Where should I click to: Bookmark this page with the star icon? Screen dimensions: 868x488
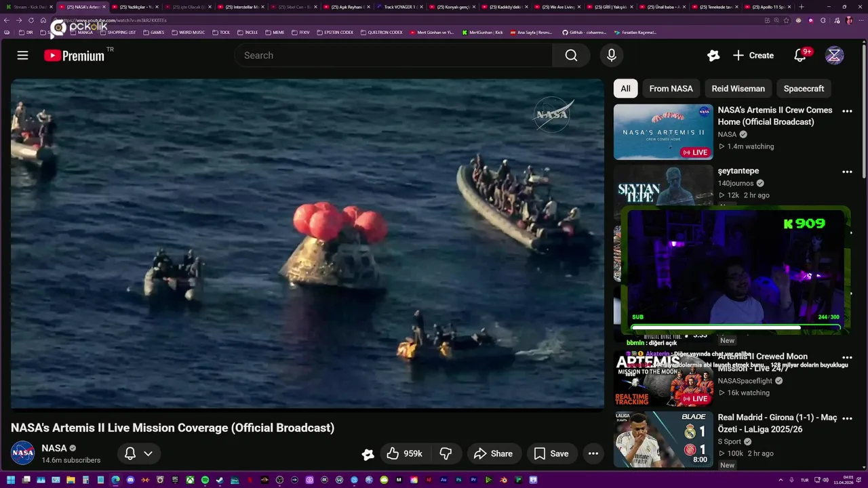click(x=786, y=20)
